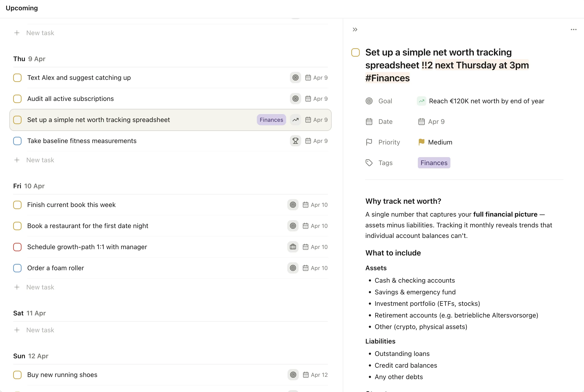
Task: Collapse the detail panel with the chevron arrows
Action: [x=355, y=30]
